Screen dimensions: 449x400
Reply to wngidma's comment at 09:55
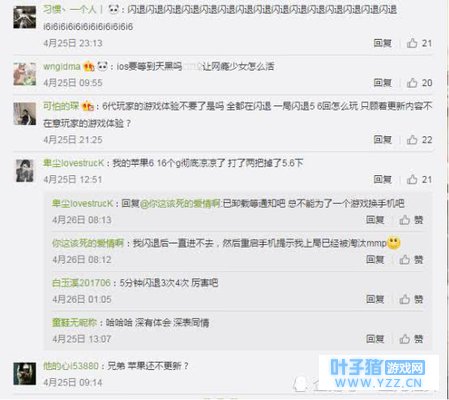pyautogui.click(x=382, y=83)
